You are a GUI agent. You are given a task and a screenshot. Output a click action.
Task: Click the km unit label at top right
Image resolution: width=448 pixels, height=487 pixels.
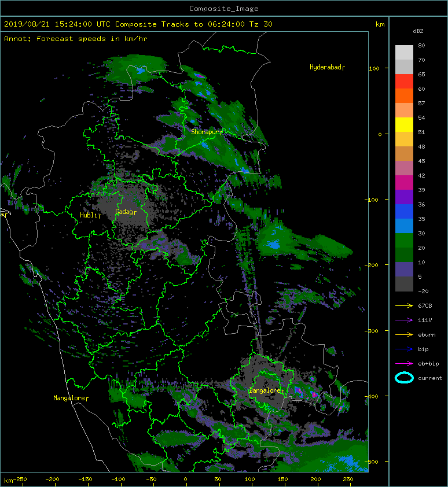pos(380,24)
